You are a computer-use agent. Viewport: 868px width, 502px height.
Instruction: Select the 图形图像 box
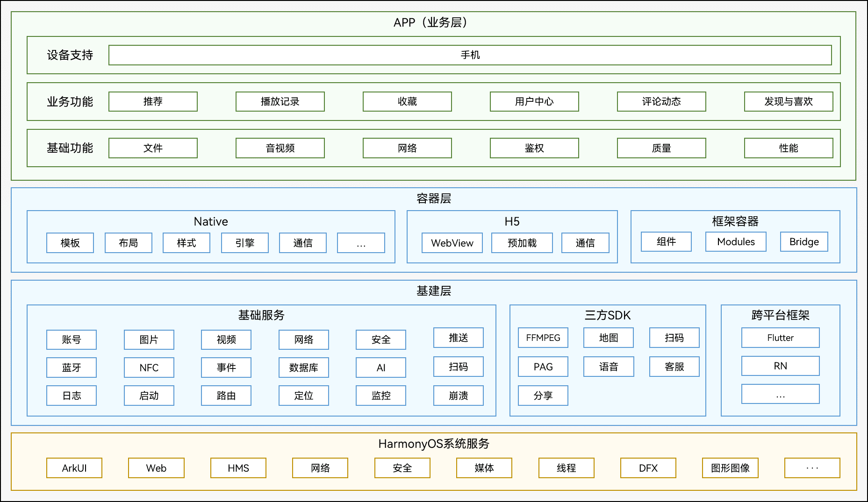click(730, 468)
